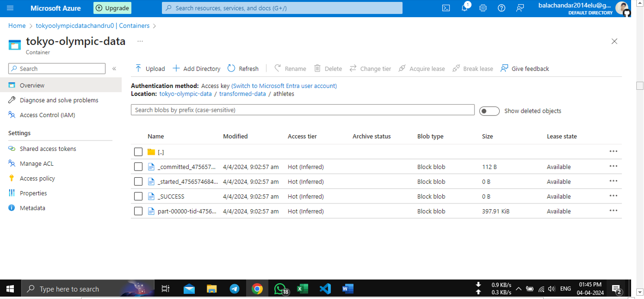This screenshot has width=644, height=299.
Task: Open Manage ACL
Action: click(36, 164)
